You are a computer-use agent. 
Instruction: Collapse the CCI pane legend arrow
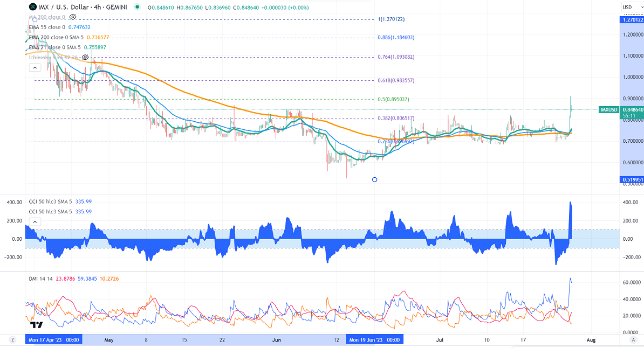coord(35,221)
